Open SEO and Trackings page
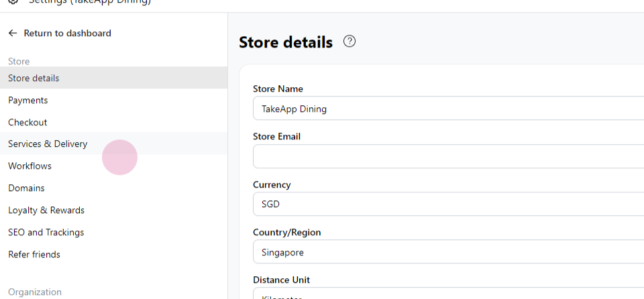This screenshot has width=644, height=299. [114, 232]
